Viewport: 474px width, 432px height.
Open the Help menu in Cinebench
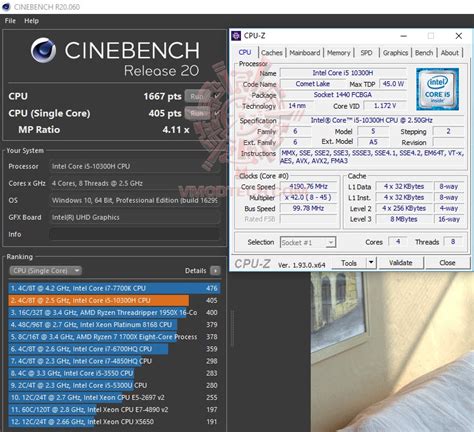point(31,21)
